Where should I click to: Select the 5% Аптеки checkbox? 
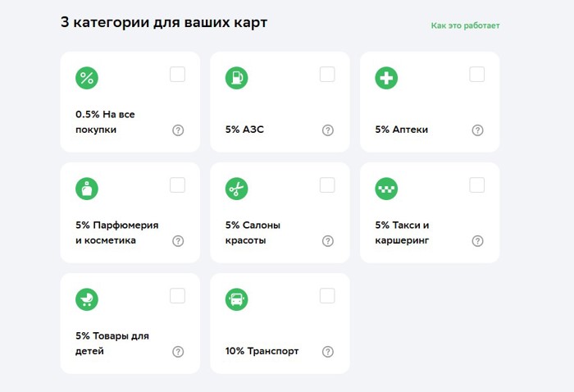(x=476, y=75)
